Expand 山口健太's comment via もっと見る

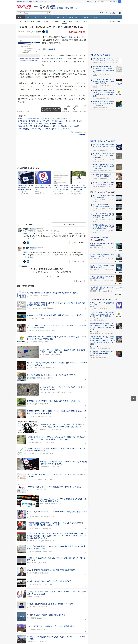pos(29,257)
